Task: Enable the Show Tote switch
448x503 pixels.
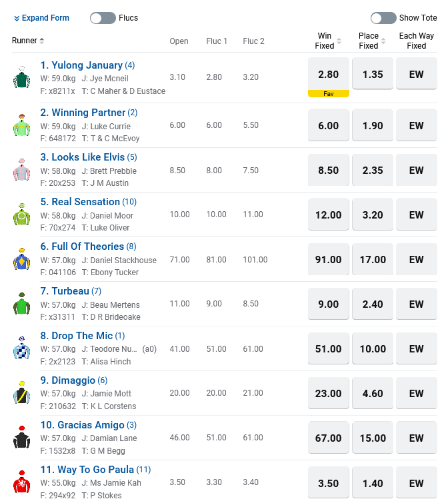Action: tap(383, 18)
